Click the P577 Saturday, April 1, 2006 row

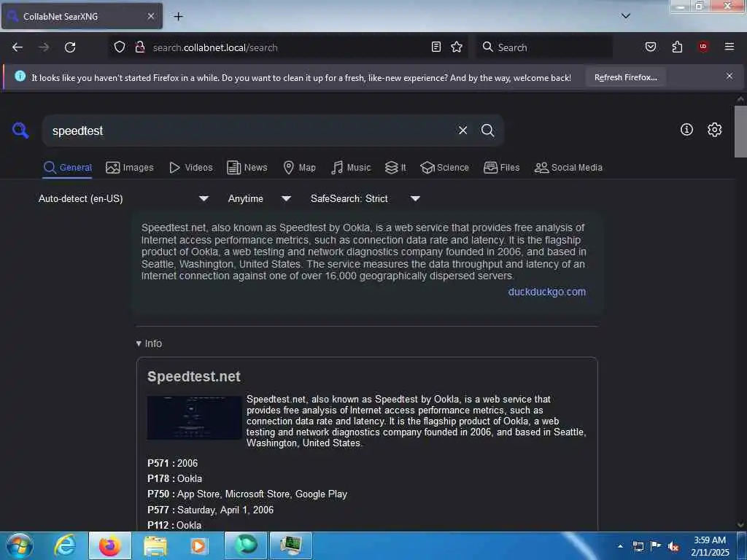pyautogui.click(x=210, y=510)
